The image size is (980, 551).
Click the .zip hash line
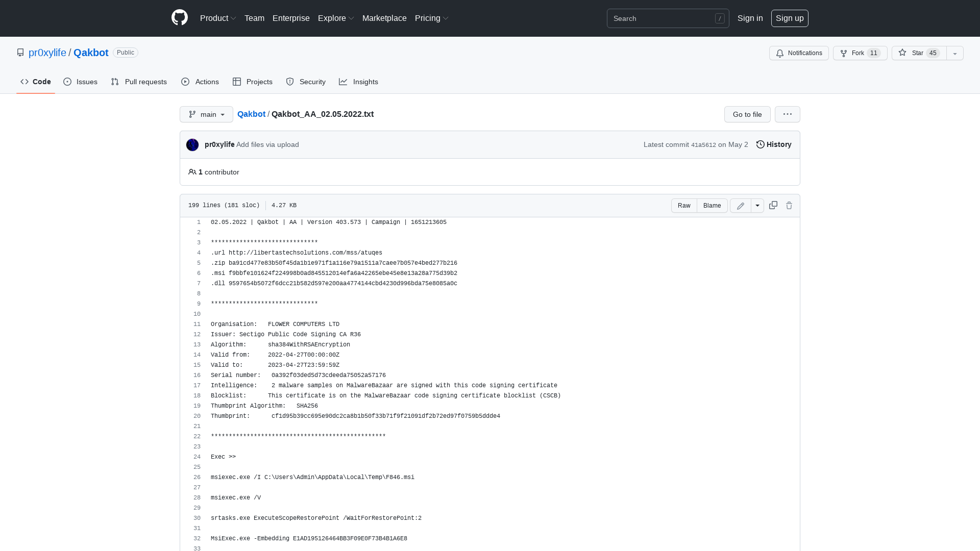[334, 263]
